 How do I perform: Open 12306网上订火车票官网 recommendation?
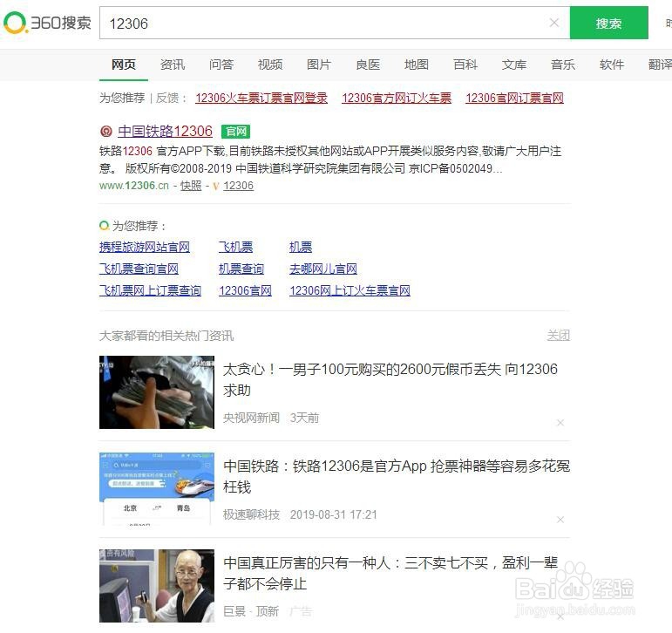click(350, 290)
